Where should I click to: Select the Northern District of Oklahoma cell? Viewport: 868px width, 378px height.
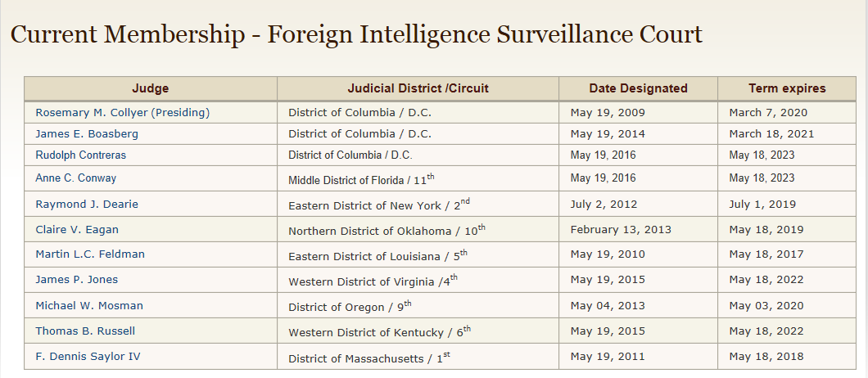(384, 231)
